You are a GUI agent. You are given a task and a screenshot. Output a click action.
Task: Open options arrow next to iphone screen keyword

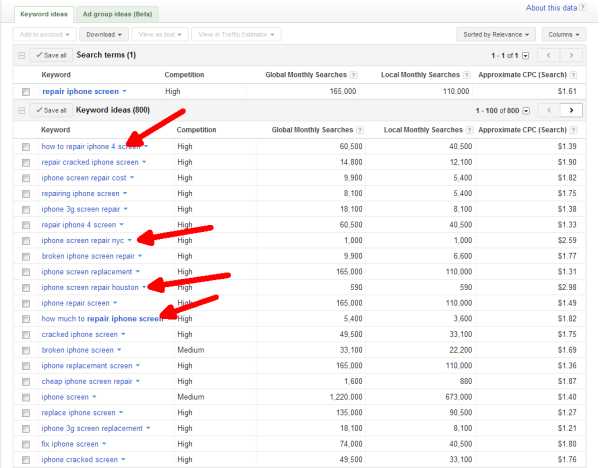click(94, 397)
